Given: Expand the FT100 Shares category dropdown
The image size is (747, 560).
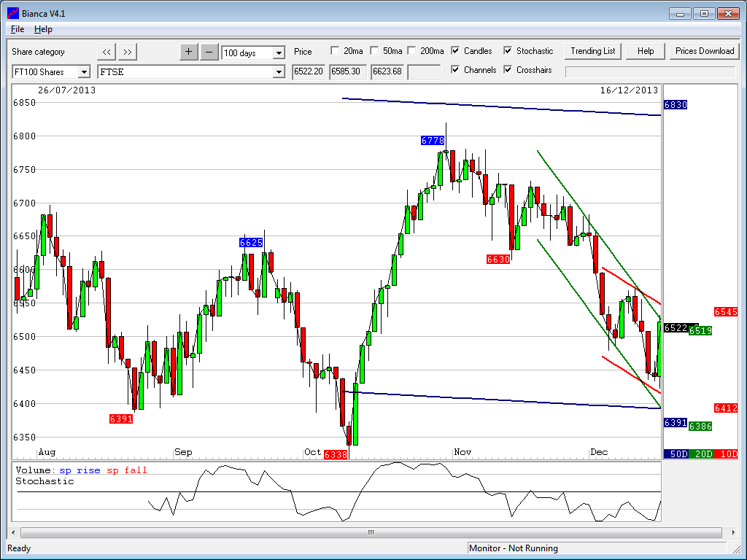Looking at the screenshot, I should tap(83, 72).
